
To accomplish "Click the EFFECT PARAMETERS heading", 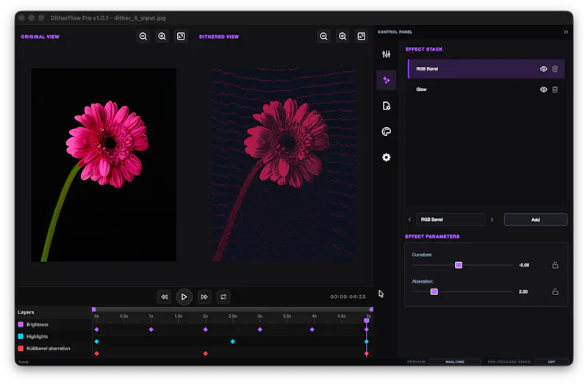I will [432, 236].
